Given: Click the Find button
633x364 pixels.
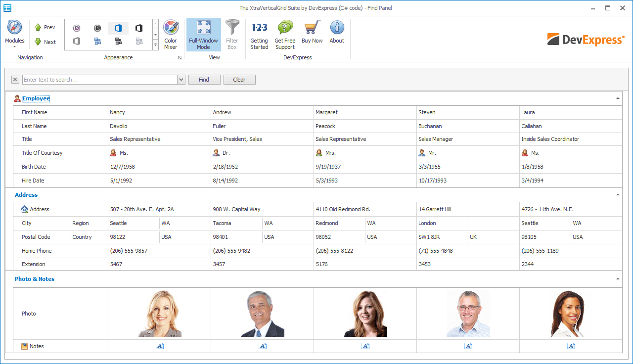Looking at the screenshot, I should 204,80.
